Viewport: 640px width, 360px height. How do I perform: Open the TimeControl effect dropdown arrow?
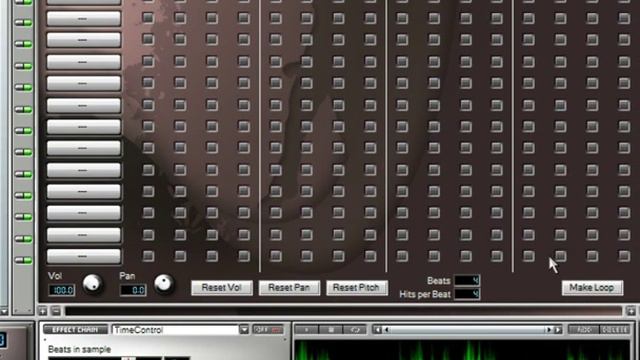[244, 330]
